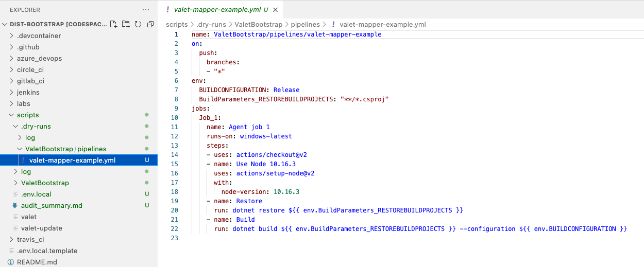
Task: Click 'Agent job 1' text on line 11
Action: coord(249,127)
